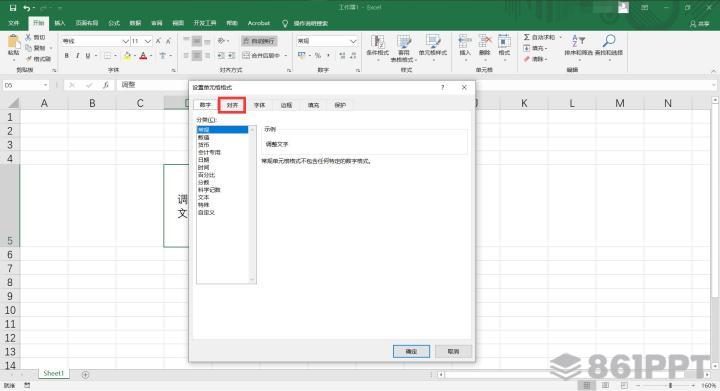This screenshot has width=720, height=391.
Task: Switch to the Page Layout (页面布局) tab
Action: [87, 23]
